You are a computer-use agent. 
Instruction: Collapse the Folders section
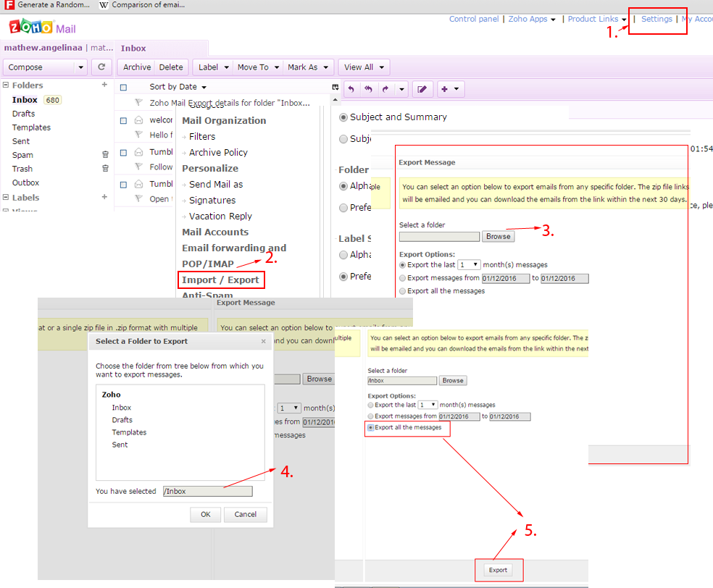[6, 85]
